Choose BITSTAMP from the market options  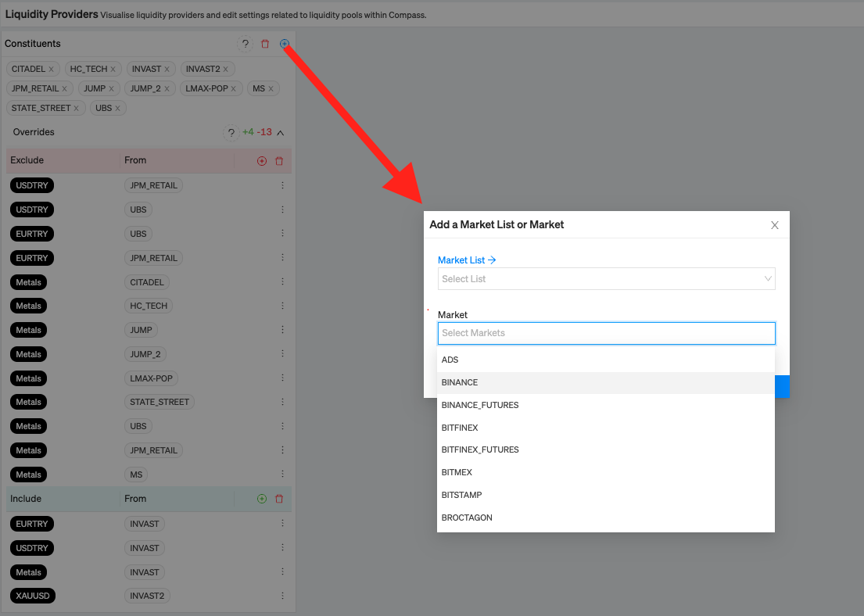coord(605,495)
